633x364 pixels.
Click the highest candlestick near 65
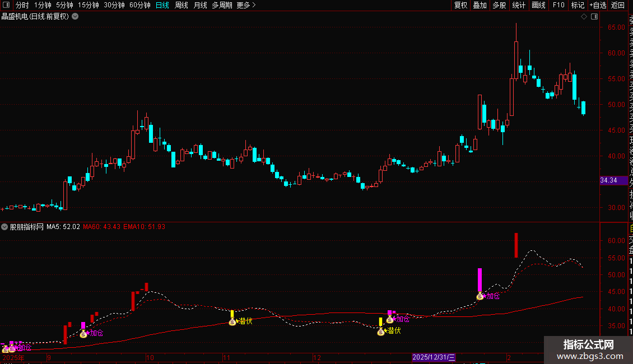point(516,51)
